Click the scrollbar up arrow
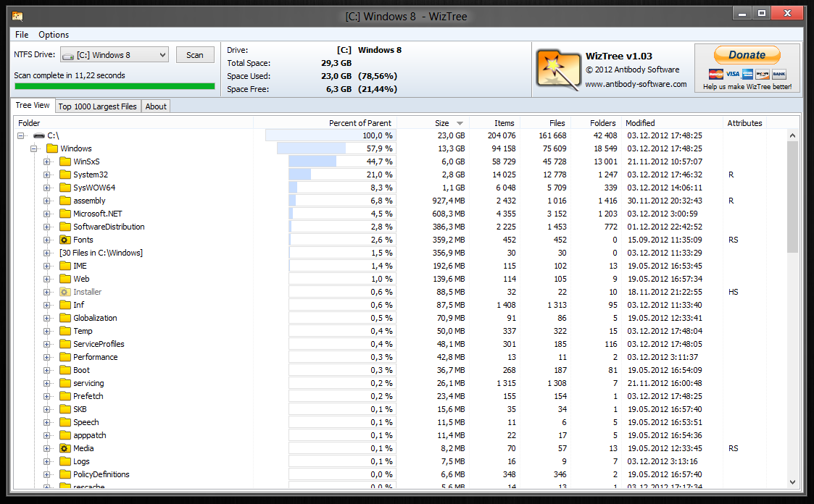Screen dimensions: 814x504 click(792, 136)
